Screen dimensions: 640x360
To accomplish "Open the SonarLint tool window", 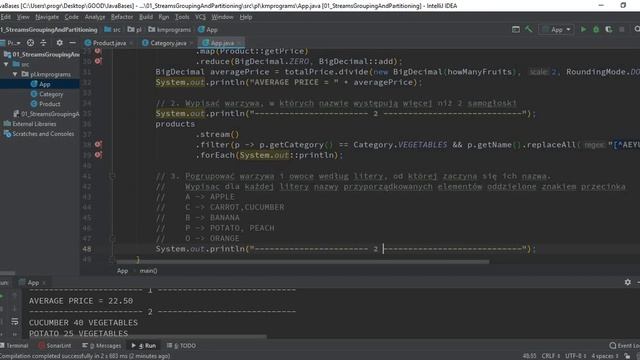I will coord(55,346).
